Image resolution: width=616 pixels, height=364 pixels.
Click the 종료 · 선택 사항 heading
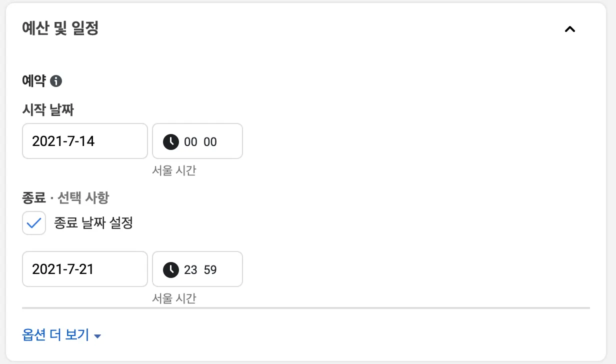65,198
